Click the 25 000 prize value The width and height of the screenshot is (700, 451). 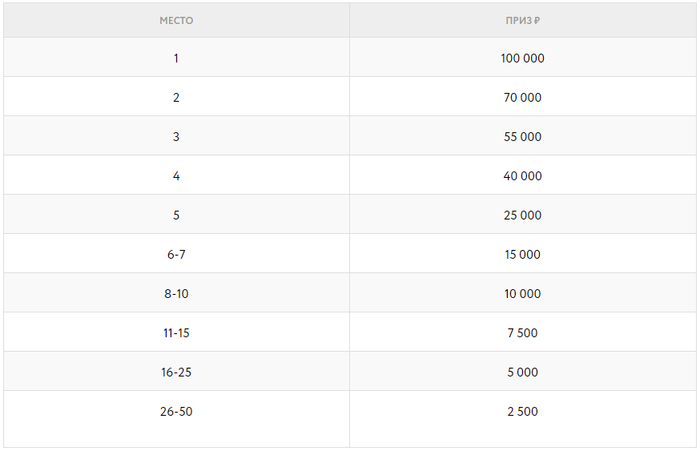point(522,215)
